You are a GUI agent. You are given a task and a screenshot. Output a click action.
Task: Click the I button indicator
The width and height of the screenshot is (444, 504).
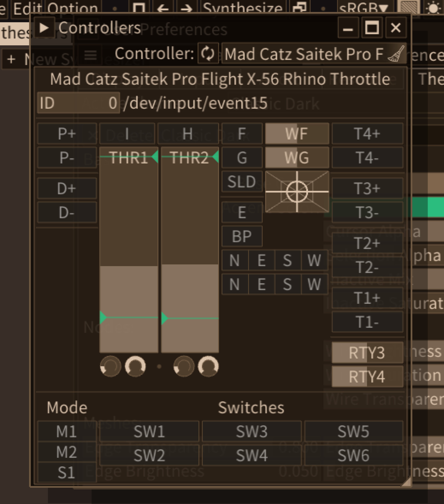coord(127,133)
